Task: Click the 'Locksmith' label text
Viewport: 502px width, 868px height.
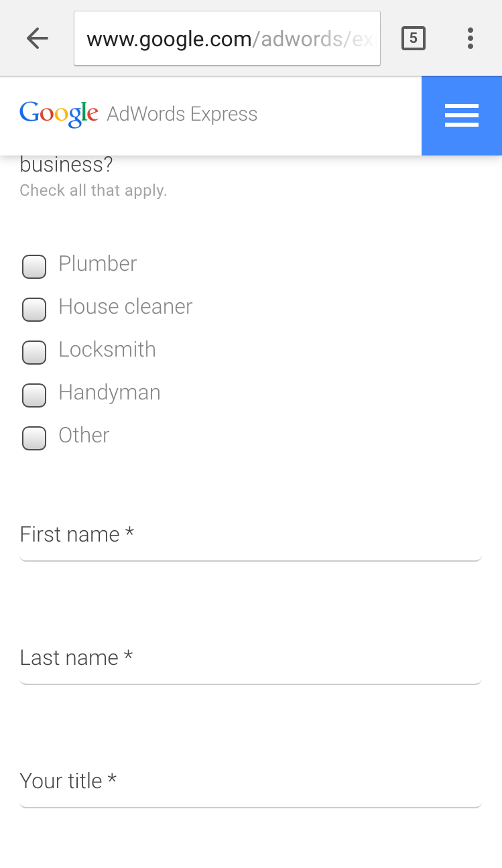Action: click(107, 350)
